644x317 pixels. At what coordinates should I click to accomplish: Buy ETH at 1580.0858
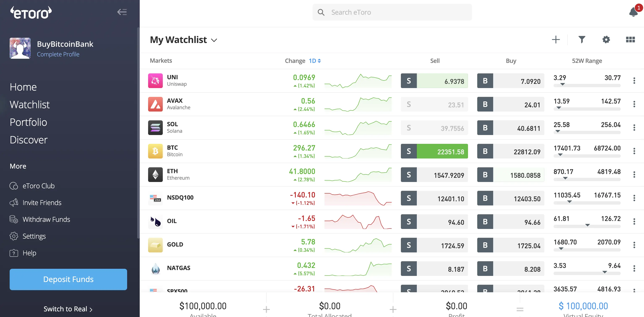point(511,175)
